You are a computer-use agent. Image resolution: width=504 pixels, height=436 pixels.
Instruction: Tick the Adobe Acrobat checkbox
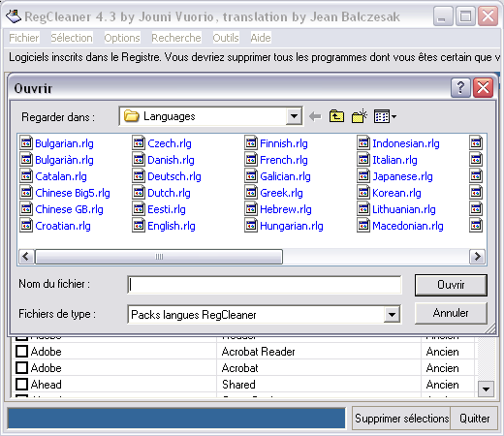21,367
